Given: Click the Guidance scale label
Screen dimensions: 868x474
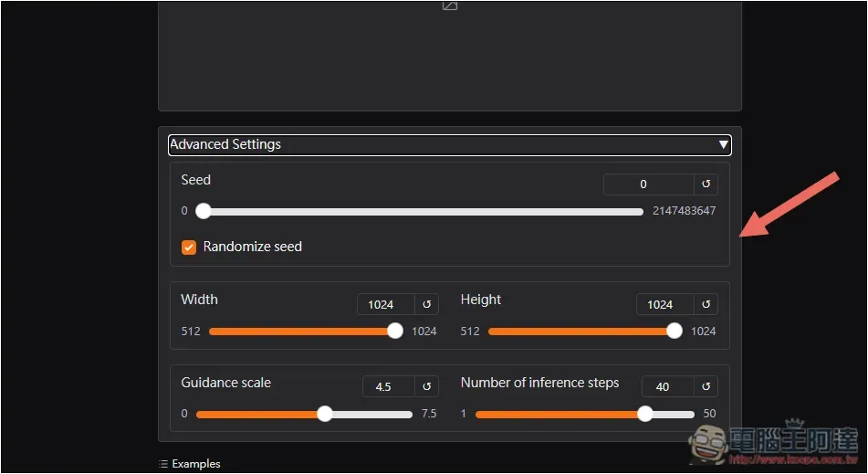Looking at the screenshot, I should click(225, 383).
